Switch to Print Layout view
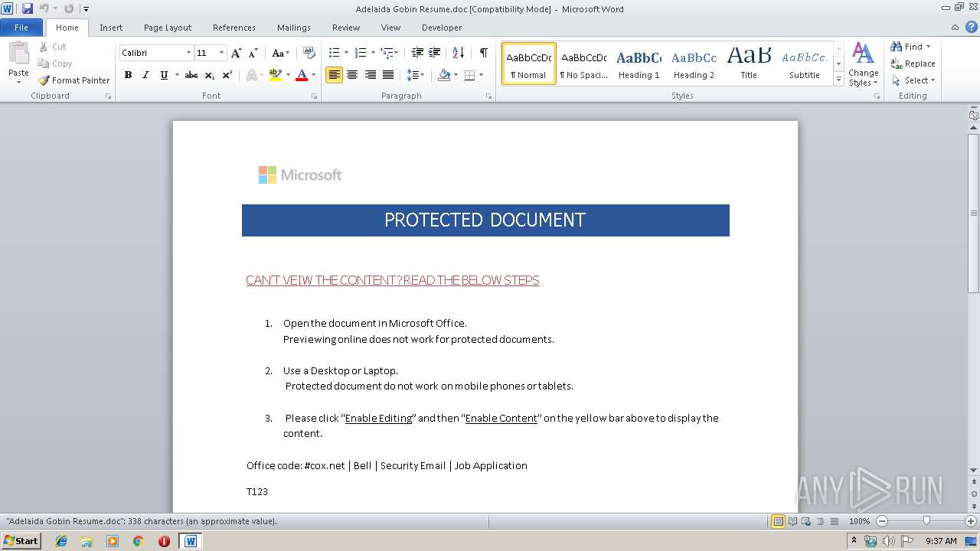This screenshot has height=551, width=980. point(778,521)
